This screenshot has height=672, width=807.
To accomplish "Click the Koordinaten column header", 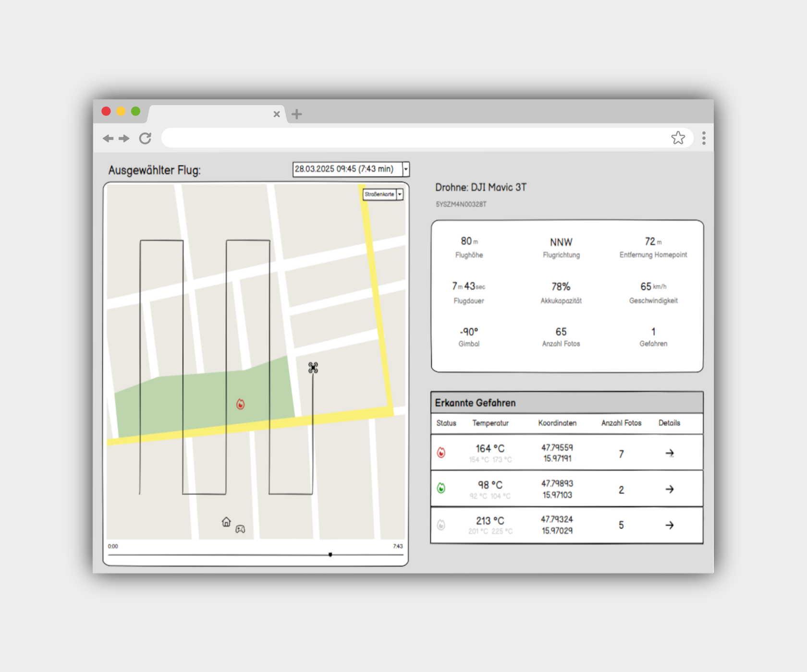I will [x=557, y=423].
